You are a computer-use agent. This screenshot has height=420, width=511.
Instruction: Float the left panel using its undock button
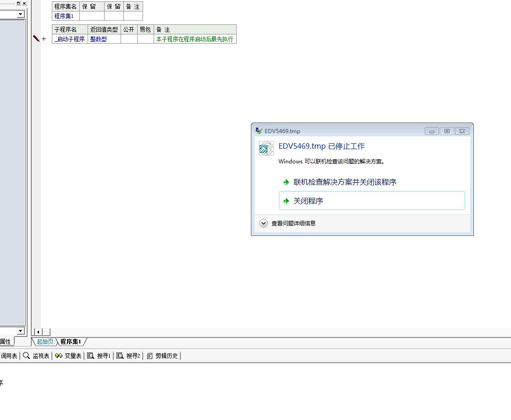click(x=18, y=3)
